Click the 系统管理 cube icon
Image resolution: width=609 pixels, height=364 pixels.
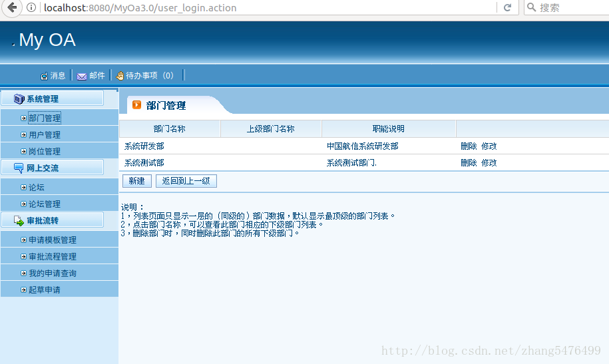[19, 98]
